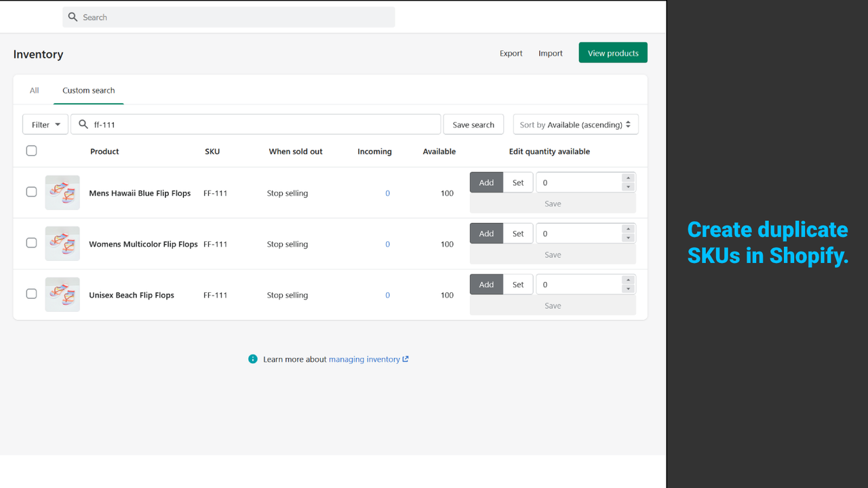Open the Mens Hawaii Blue Flip Flops thumbnail
The width and height of the screenshot is (868, 488).
click(62, 192)
